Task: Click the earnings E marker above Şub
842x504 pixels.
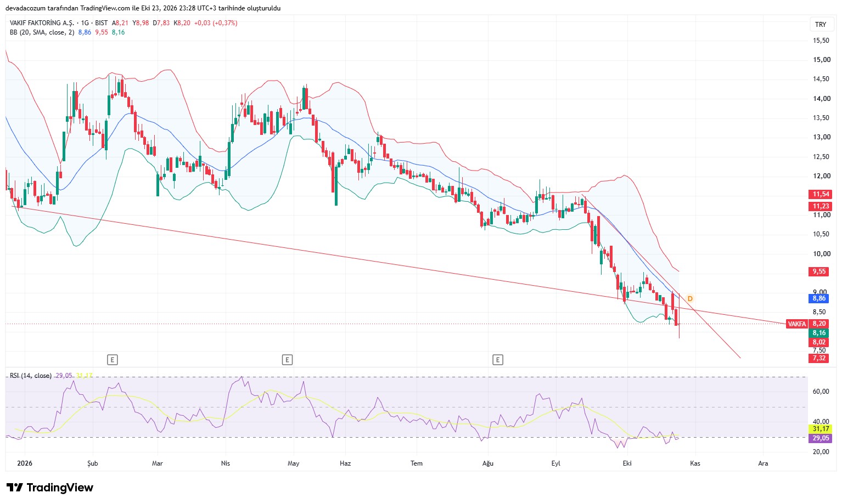Action: click(x=112, y=360)
